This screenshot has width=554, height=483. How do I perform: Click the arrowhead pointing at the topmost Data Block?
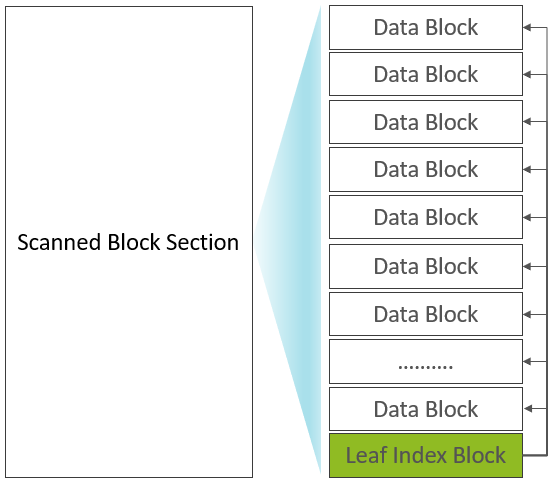pyautogui.click(x=527, y=27)
